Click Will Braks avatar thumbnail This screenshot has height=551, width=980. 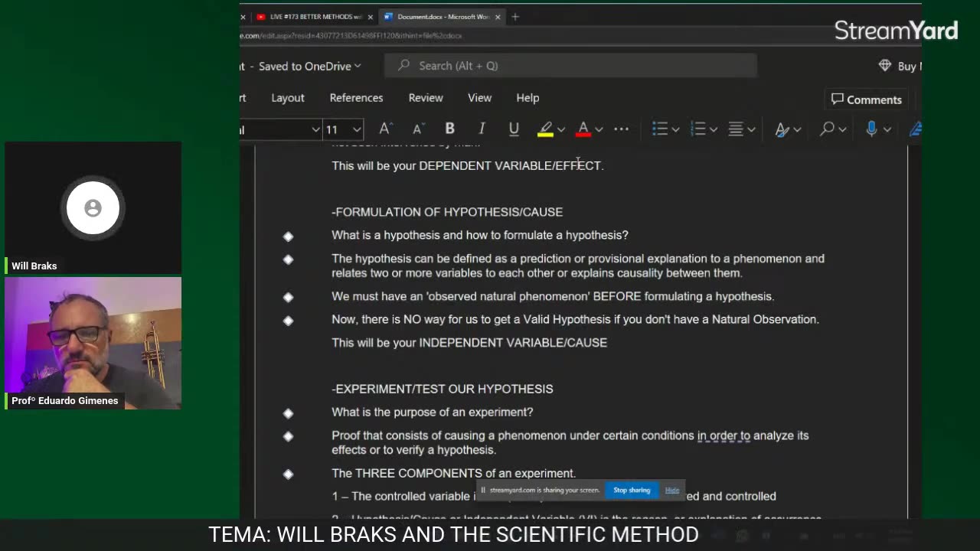(93, 207)
